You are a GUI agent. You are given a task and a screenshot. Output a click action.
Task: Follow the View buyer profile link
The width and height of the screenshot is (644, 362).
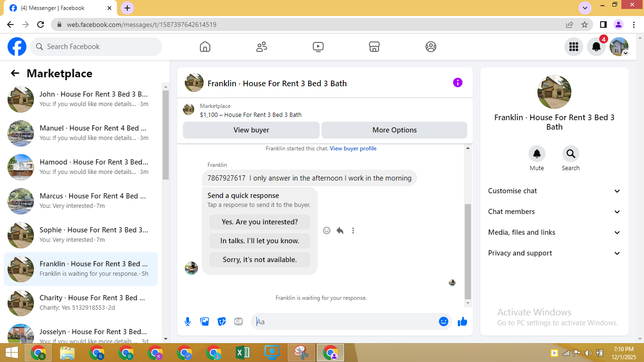click(x=353, y=148)
